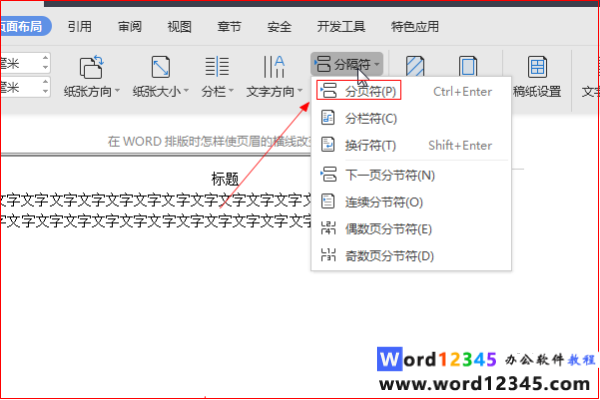Image resolution: width=600 pixels, height=400 pixels.
Task: Click the second line of 文字 body text
Action: point(156,221)
